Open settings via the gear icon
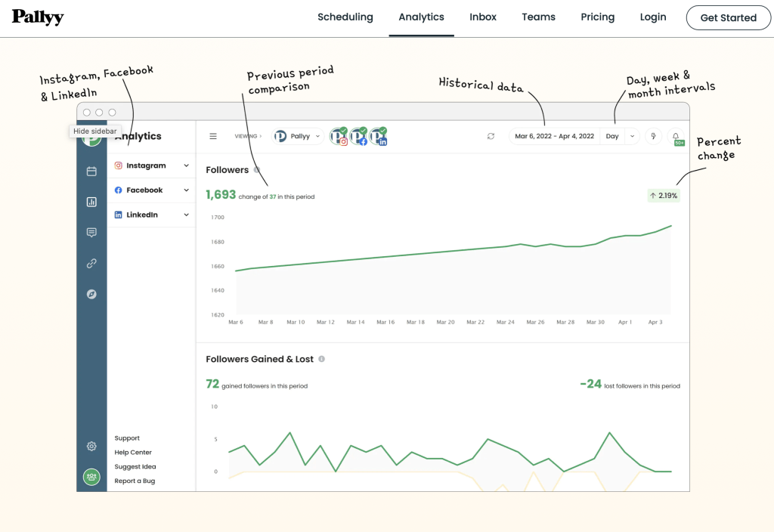 [91, 446]
